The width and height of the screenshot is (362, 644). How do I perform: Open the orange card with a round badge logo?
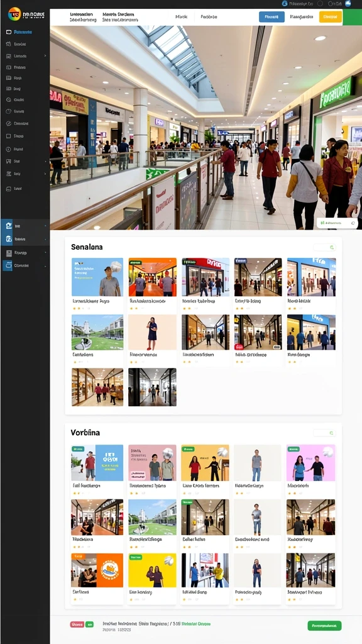coord(97,570)
